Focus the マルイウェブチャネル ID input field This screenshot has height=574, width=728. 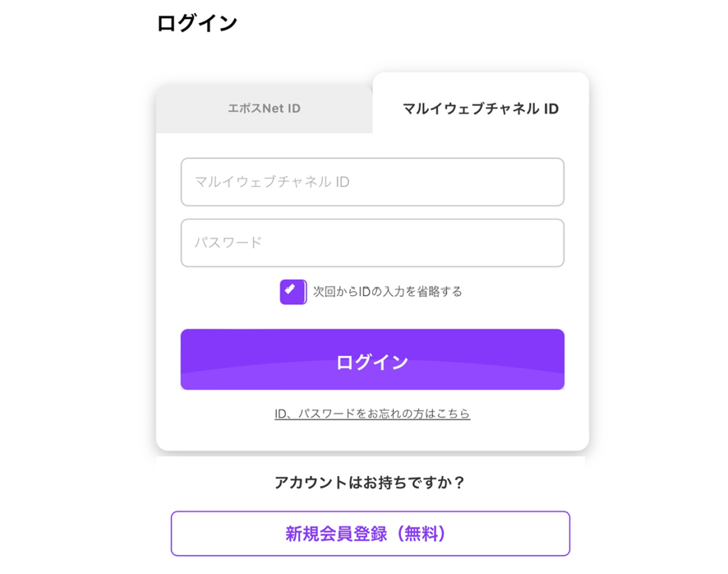372,182
